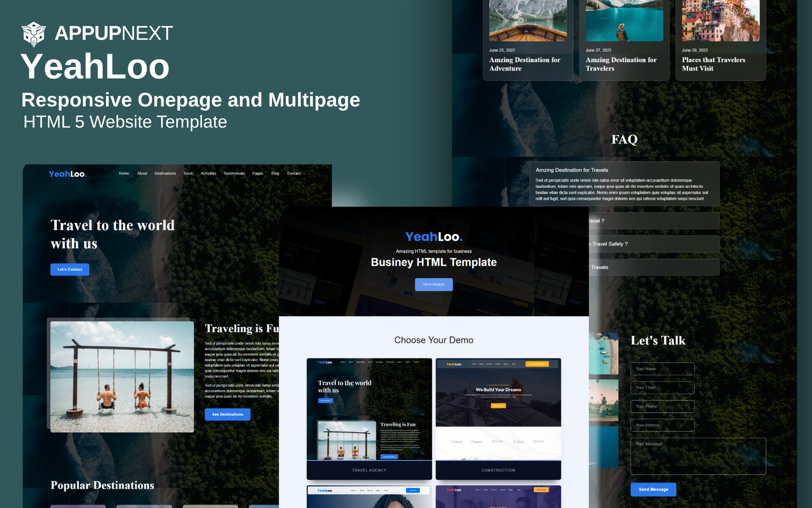Go to the Contact nav link
Image resolution: width=812 pixels, height=508 pixels.
[293, 174]
